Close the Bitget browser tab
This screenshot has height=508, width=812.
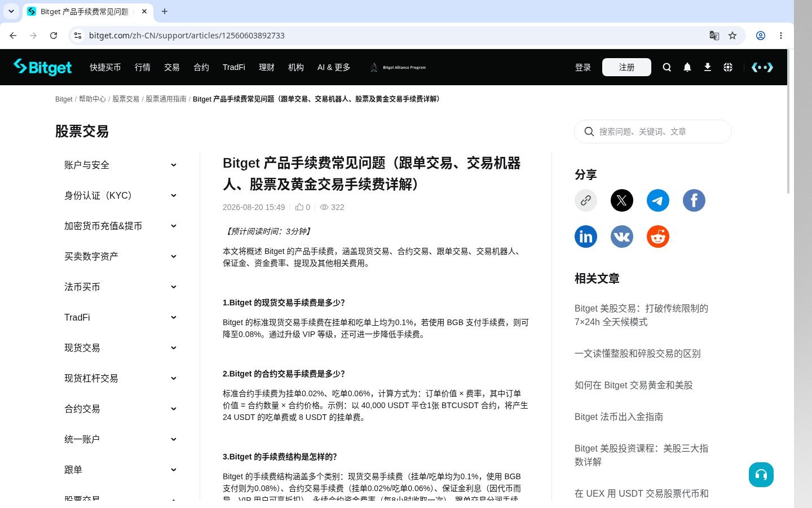[144, 11]
